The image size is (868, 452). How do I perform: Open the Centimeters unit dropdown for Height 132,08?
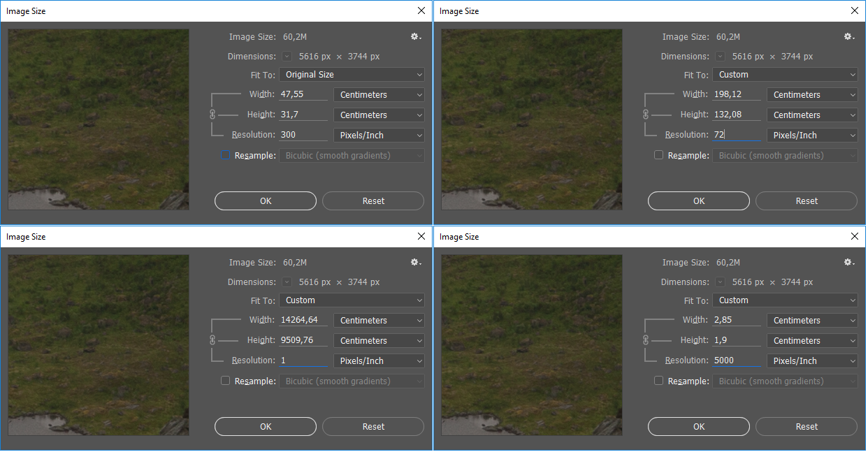click(813, 115)
